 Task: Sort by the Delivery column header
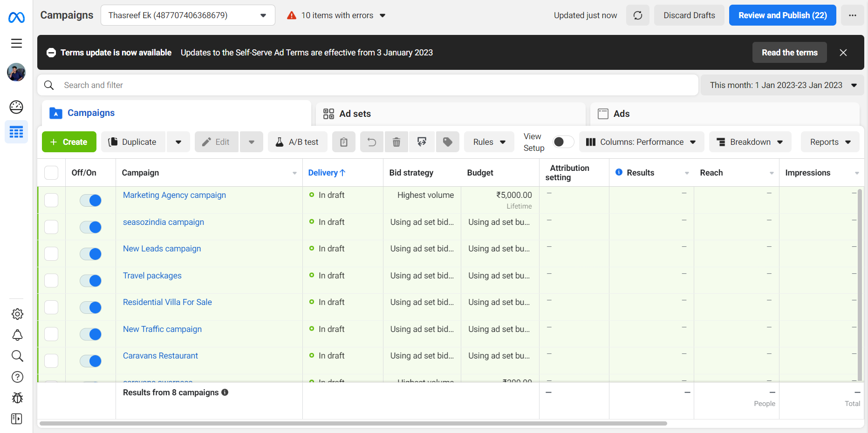click(327, 173)
